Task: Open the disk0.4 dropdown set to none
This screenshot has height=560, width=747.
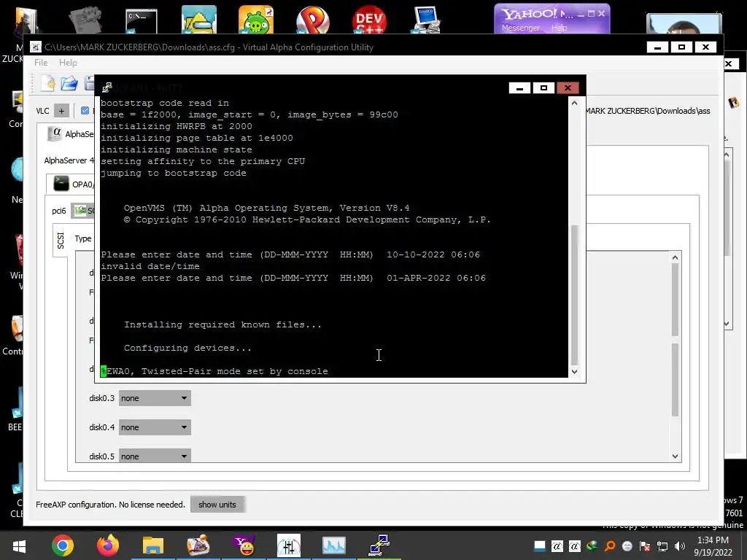Action: pos(155,427)
